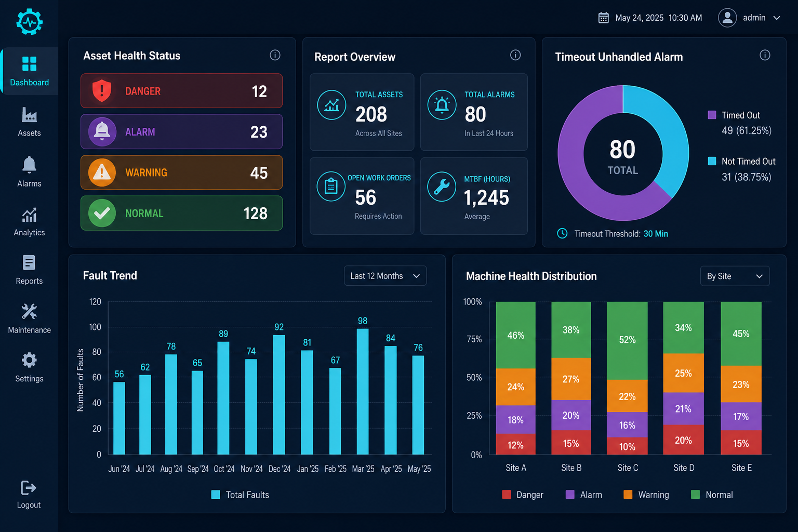798x532 pixels.
Task: Click the MTBF wrench icon
Action: click(442, 186)
